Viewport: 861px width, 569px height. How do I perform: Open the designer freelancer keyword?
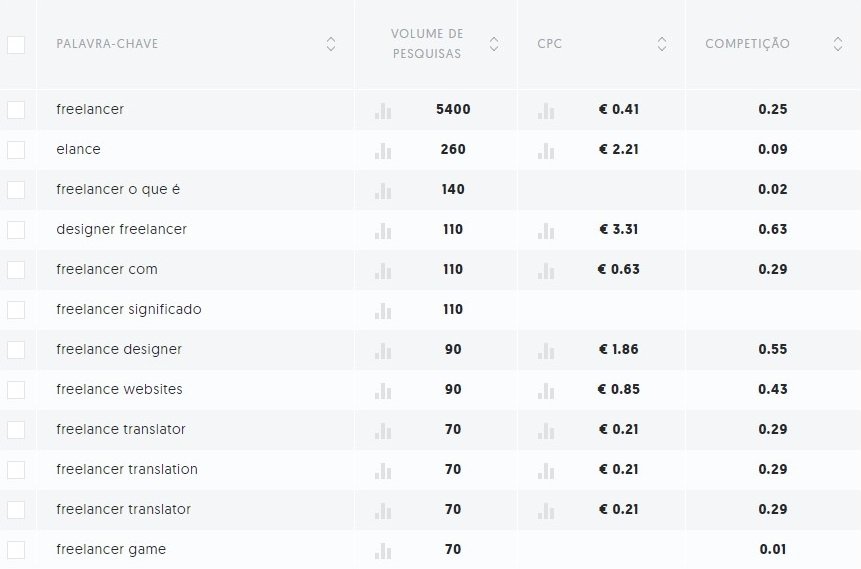pos(121,229)
